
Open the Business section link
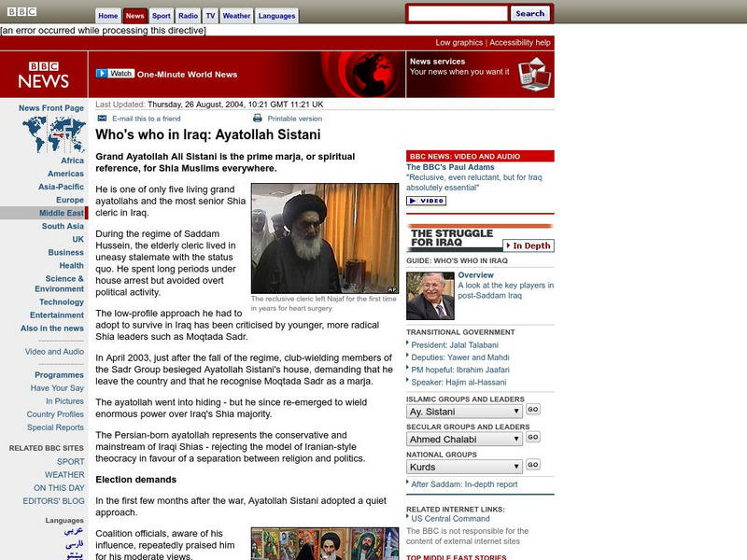point(65,252)
